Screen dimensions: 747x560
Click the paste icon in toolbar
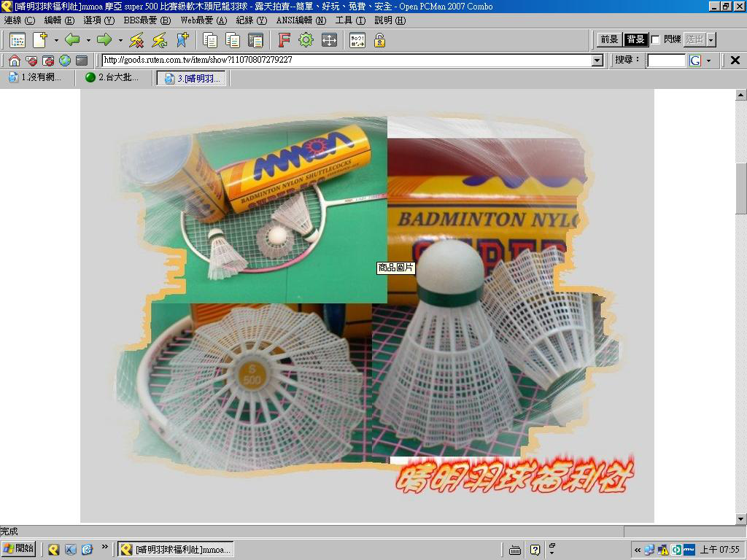[233, 41]
